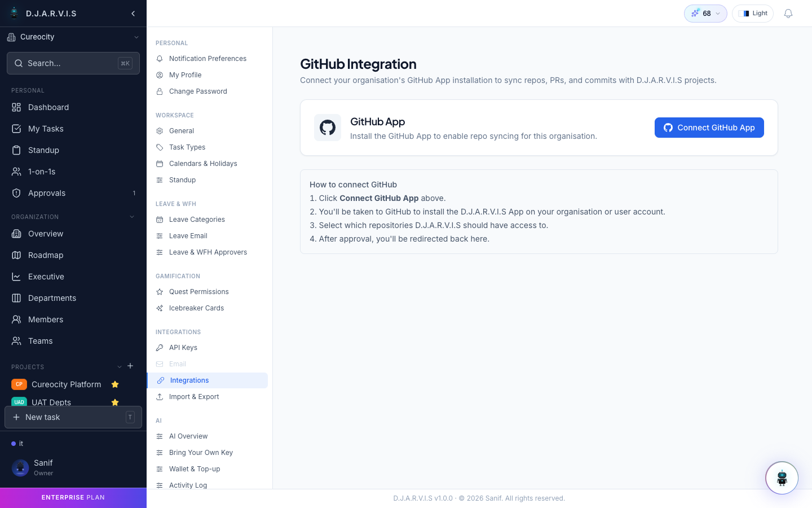Viewport: 812px width, 508px height.
Task: Collapse the Organization section chevron
Action: coord(132,217)
